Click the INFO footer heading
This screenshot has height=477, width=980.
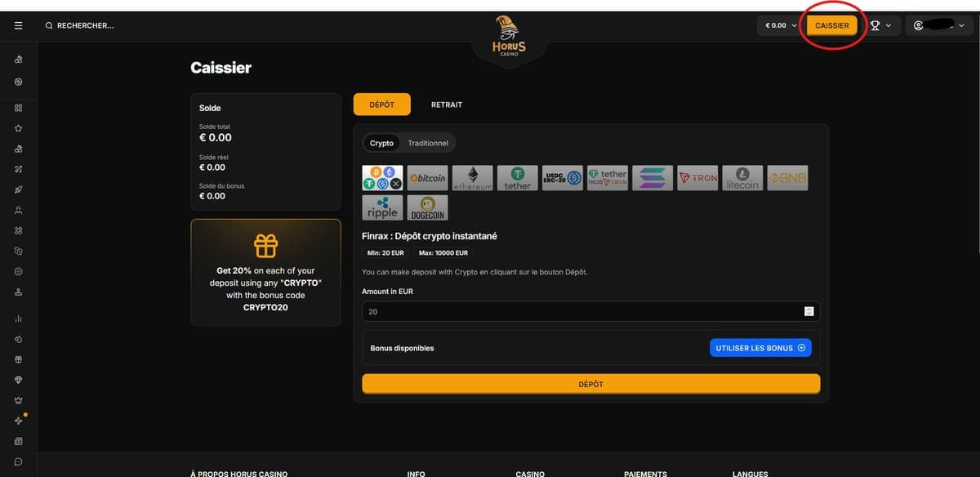(x=416, y=473)
